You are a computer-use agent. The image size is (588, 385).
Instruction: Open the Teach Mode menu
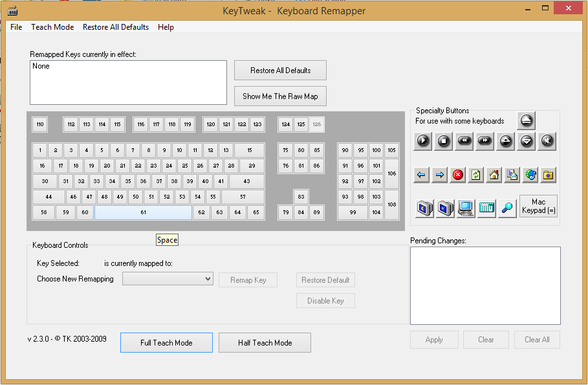pos(52,27)
